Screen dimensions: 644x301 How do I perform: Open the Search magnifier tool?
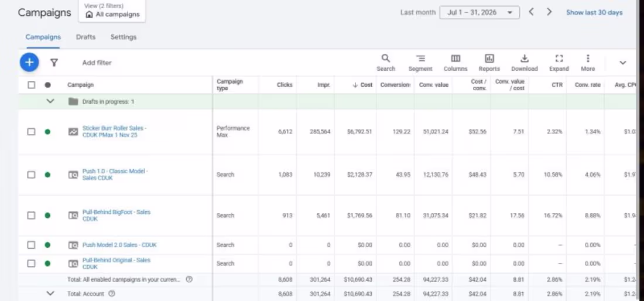pos(386,63)
